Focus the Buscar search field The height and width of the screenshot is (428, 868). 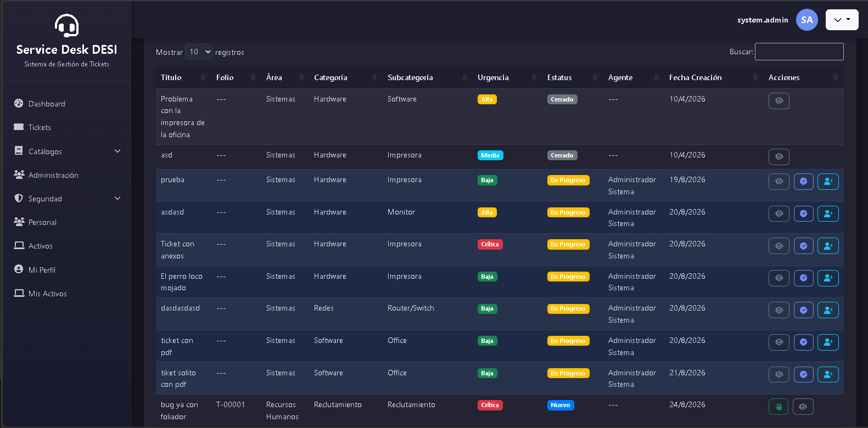click(799, 52)
